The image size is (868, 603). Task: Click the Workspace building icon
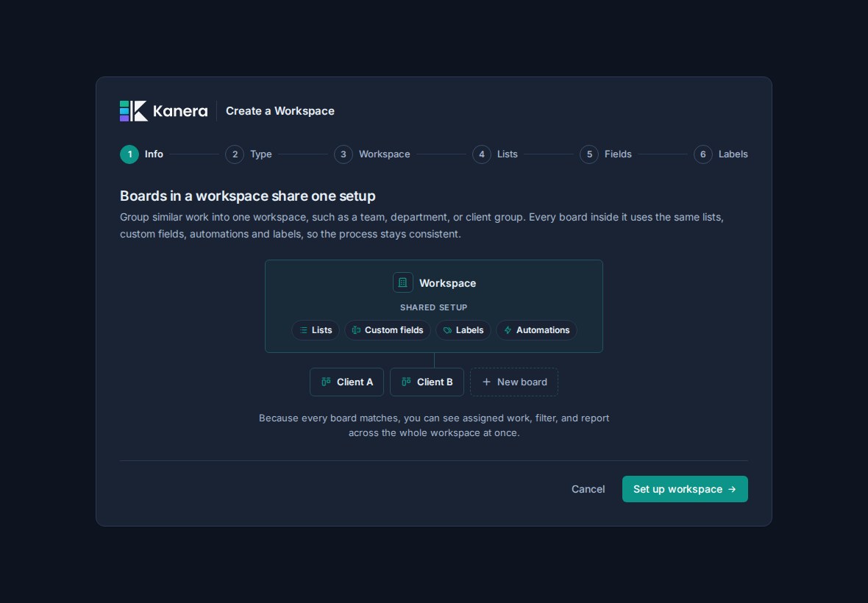coord(402,282)
